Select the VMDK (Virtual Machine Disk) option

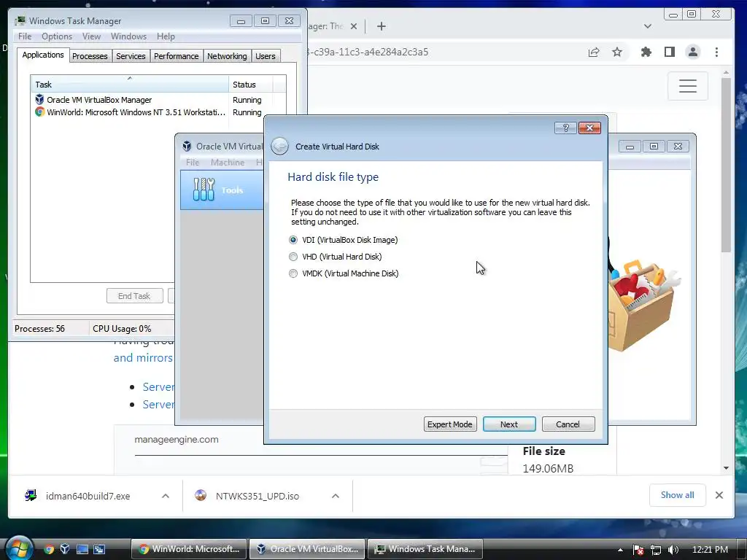tap(344, 273)
